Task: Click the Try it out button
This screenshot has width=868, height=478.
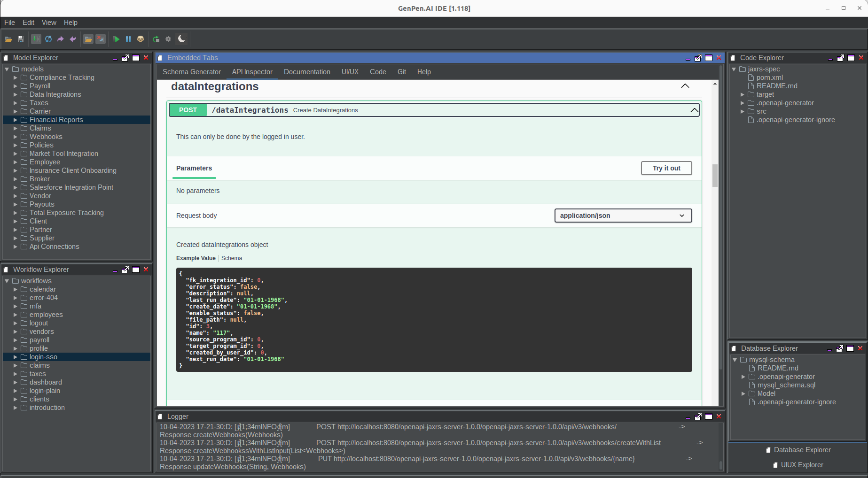Action: (666, 168)
